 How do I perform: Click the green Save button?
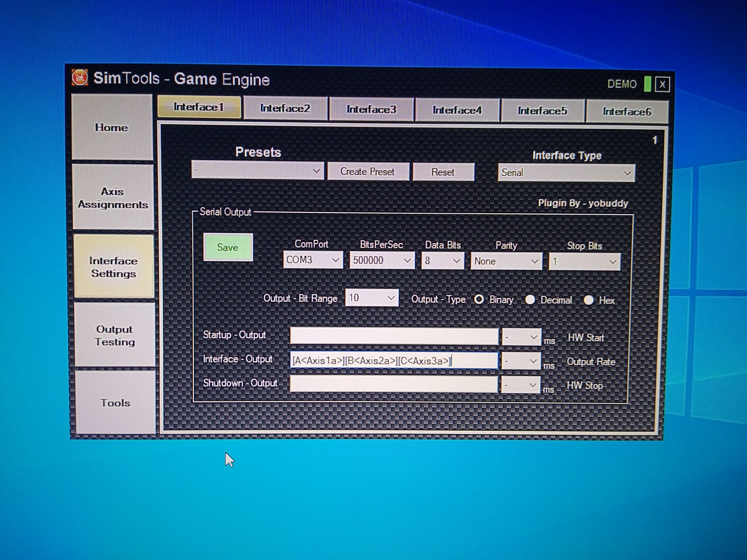[228, 247]
